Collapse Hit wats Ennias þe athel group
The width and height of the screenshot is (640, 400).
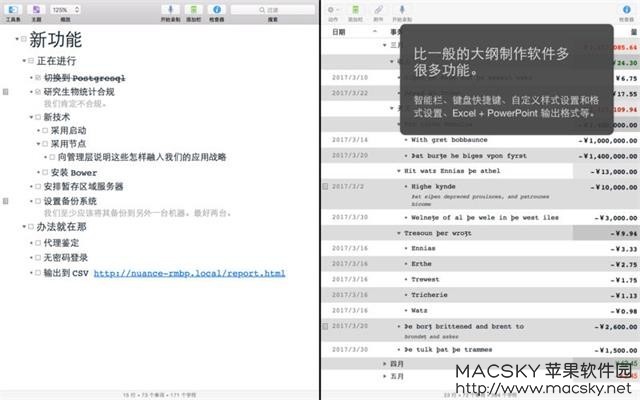pos(399,171)
